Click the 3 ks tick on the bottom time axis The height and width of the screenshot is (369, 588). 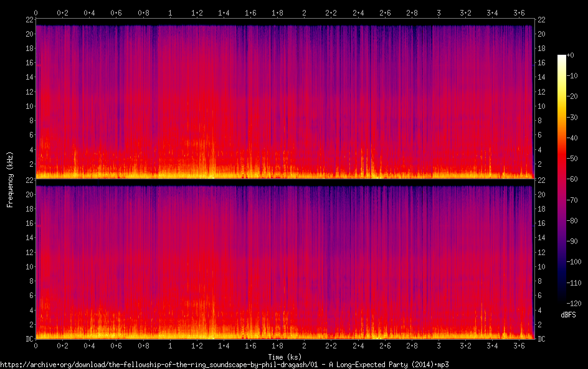(439, 345)
